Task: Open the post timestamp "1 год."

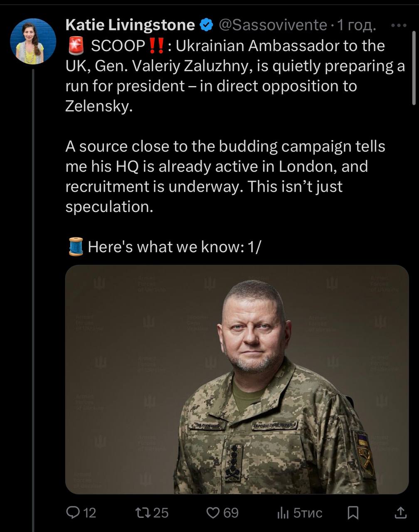Action: [x=356, y=25]
